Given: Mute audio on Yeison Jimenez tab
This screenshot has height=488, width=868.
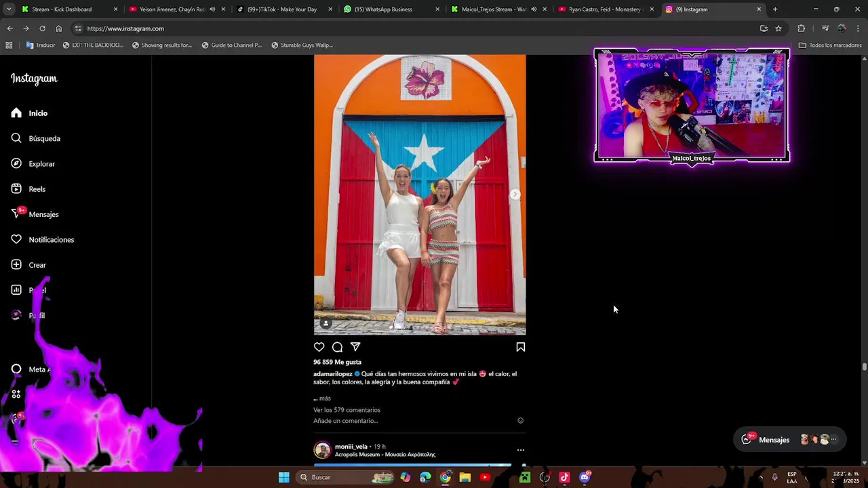Looking at the screenshot, I should click(212, 9).
